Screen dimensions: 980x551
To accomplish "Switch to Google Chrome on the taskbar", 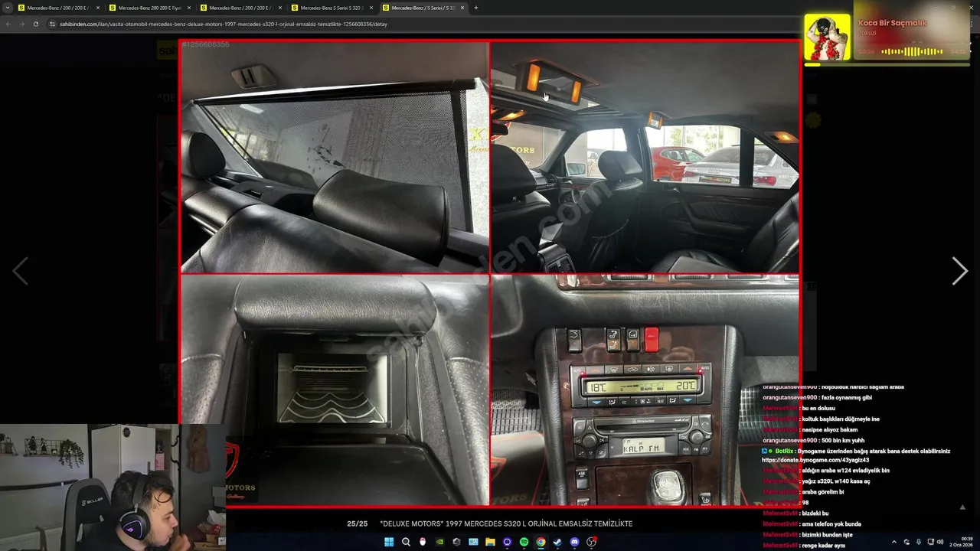I will tap(541, 542).
